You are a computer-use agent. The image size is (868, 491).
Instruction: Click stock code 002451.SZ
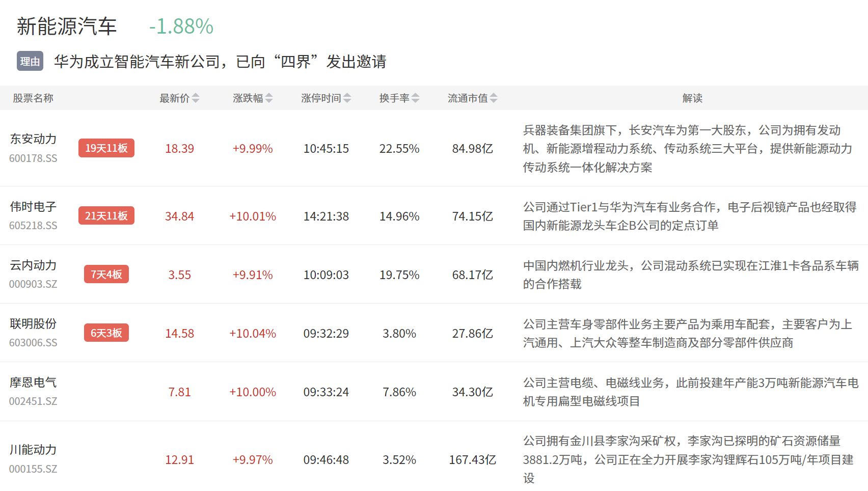coord(33,401)
